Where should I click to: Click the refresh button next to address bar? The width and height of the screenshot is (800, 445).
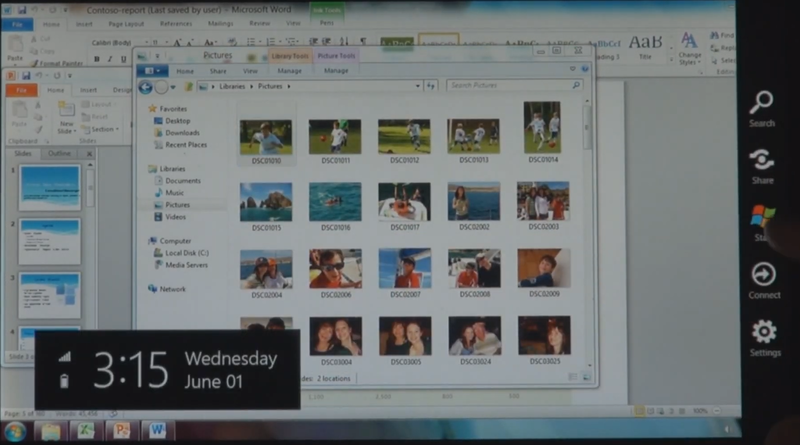pos(431,86)
